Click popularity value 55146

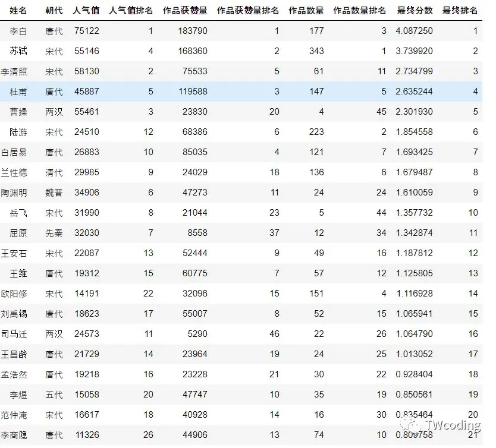point(87,51)
